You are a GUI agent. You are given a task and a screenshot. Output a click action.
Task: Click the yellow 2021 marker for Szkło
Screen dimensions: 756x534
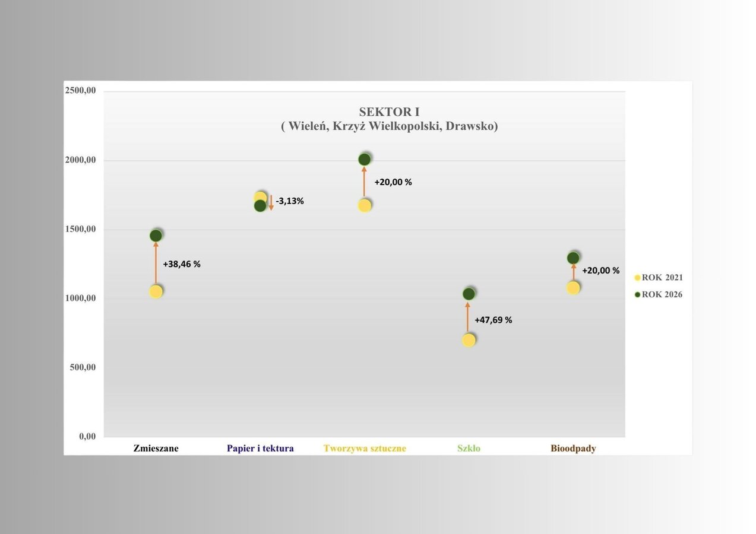point(469,340)
